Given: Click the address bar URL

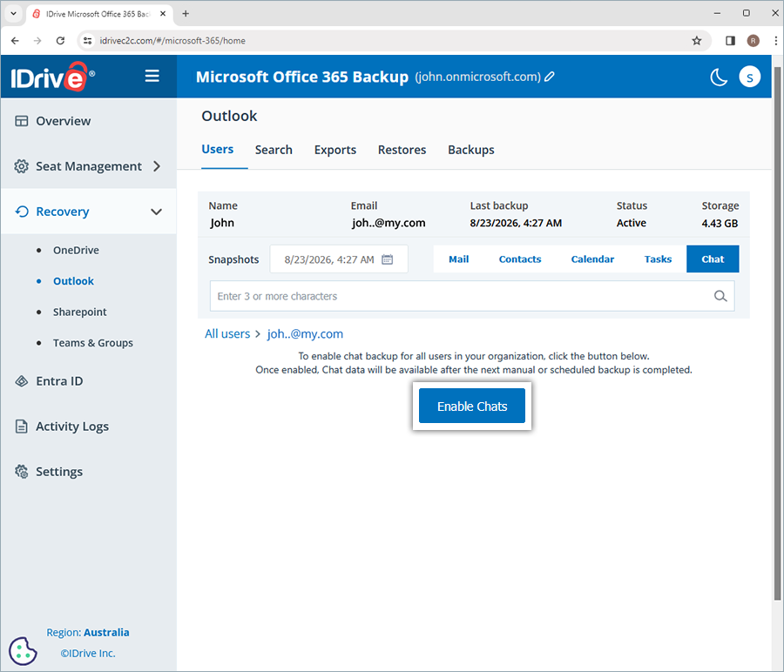Looking at the screenshot, I should pos(172,40).
